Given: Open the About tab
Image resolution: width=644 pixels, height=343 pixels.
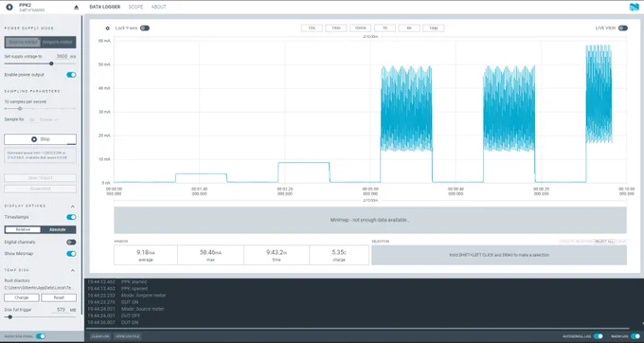Looking at the screenshot, I should [158, 7].
